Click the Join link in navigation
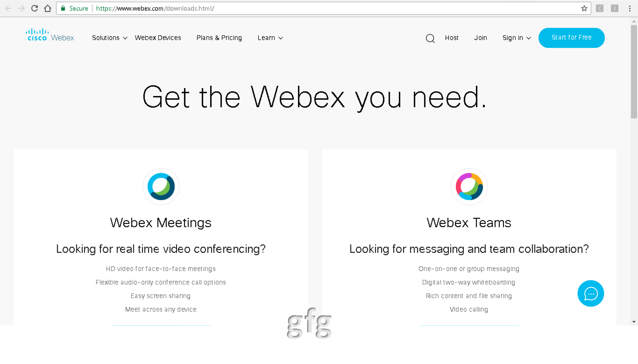 (480, 38)
